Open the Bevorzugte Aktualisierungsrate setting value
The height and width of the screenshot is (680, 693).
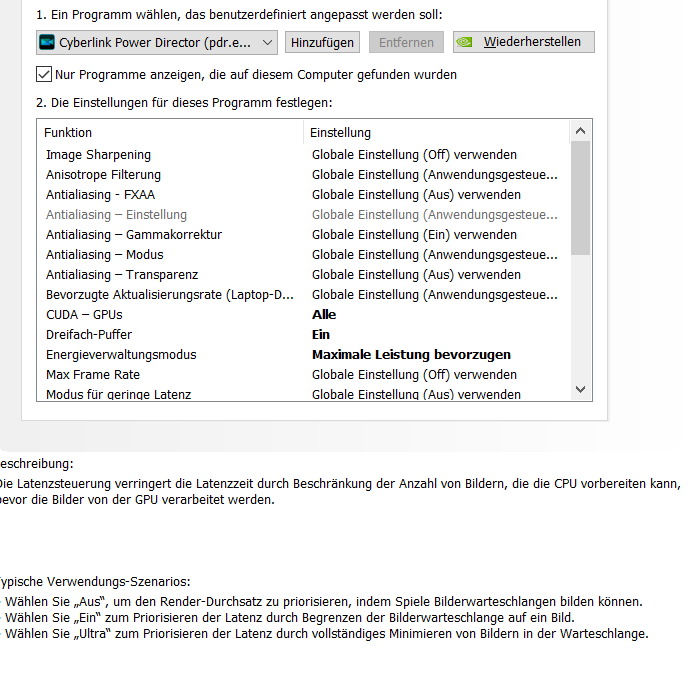click(435, 295)
